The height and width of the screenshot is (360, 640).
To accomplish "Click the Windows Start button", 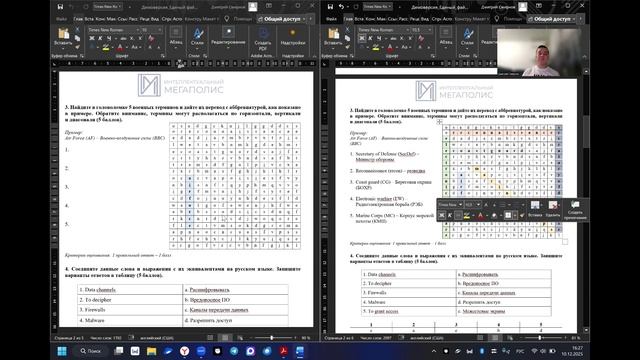I will tap(62, 351).
